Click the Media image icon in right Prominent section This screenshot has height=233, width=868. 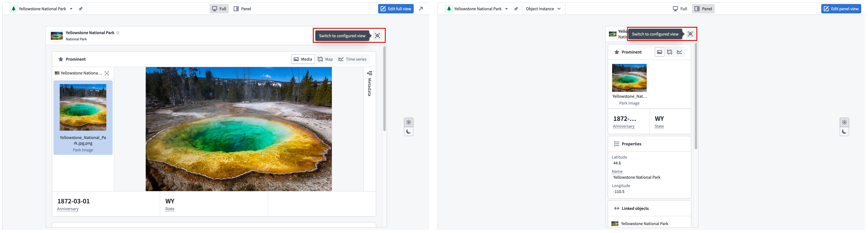click(659, 52)
